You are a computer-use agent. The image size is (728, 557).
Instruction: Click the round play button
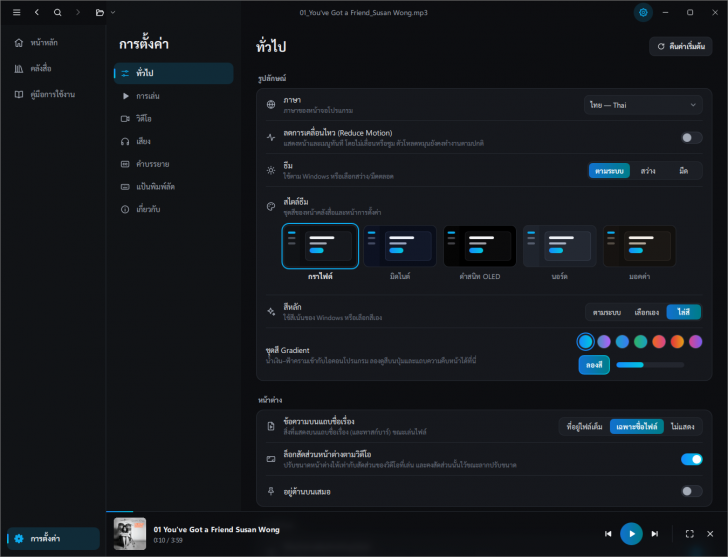pyautogui.click(x=631, y=534)
